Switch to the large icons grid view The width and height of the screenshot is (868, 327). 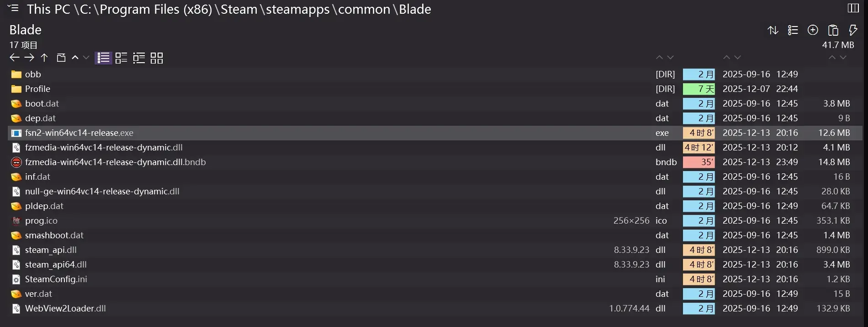(x=157, y=58)
